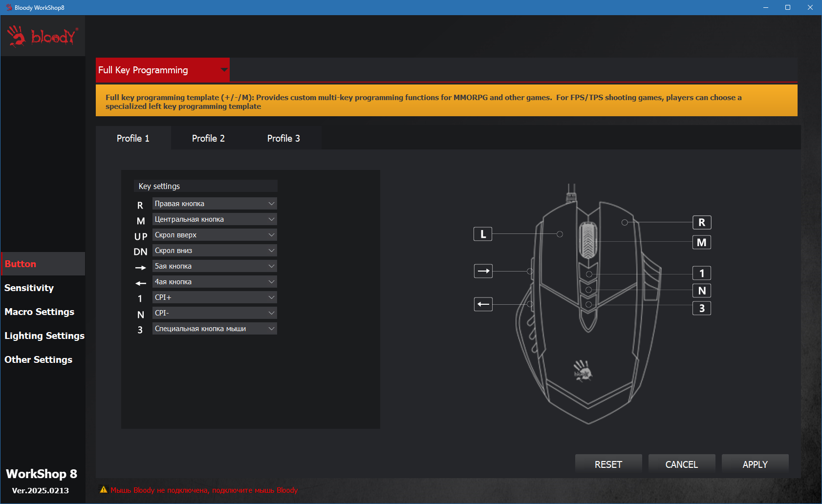Switch to the Profile 1 tab

[133, 138]
